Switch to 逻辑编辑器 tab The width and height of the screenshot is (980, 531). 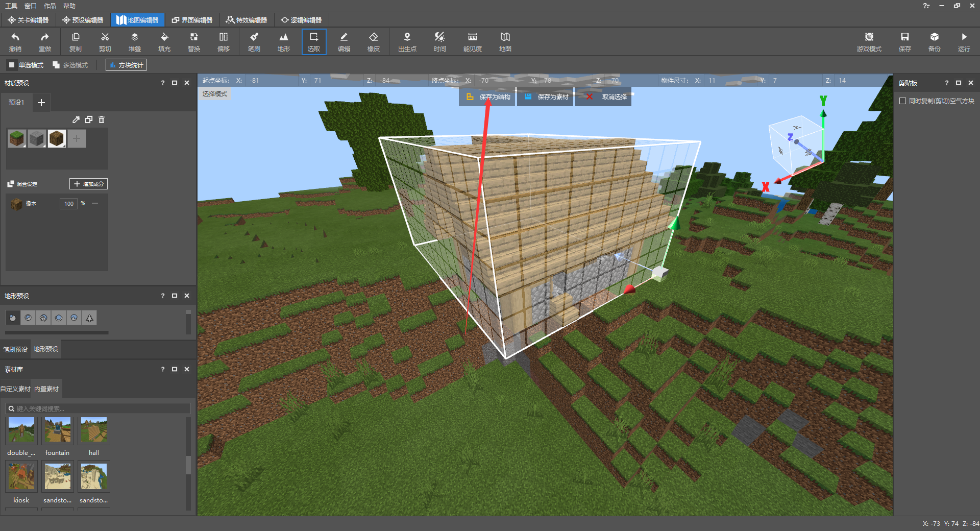pyautogui.click(x=301, y=20)
